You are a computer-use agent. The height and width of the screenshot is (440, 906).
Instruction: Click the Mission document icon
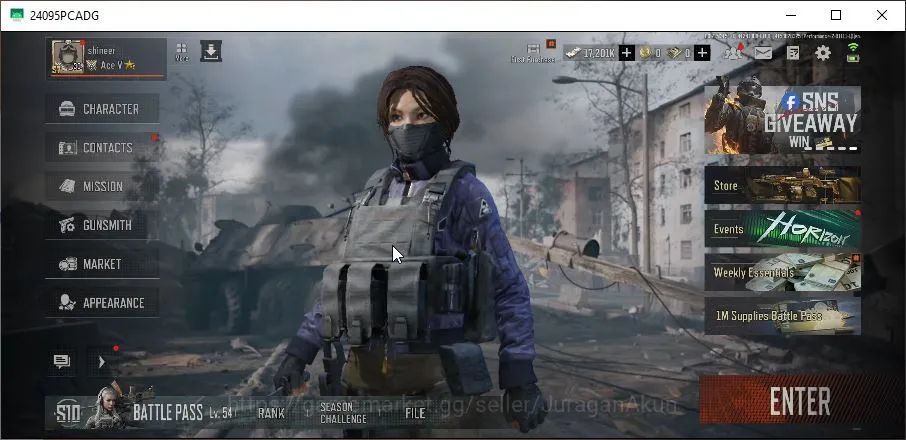[x=67, y=186]
